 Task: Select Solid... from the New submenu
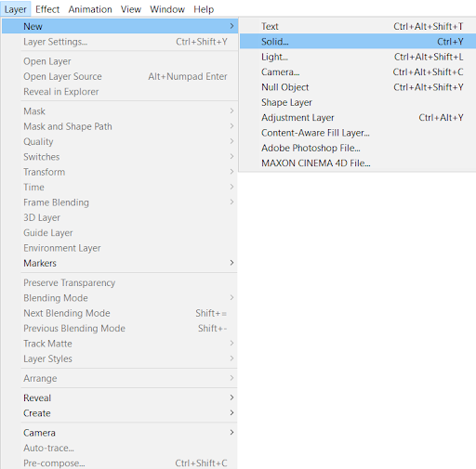tap(358, 42)
